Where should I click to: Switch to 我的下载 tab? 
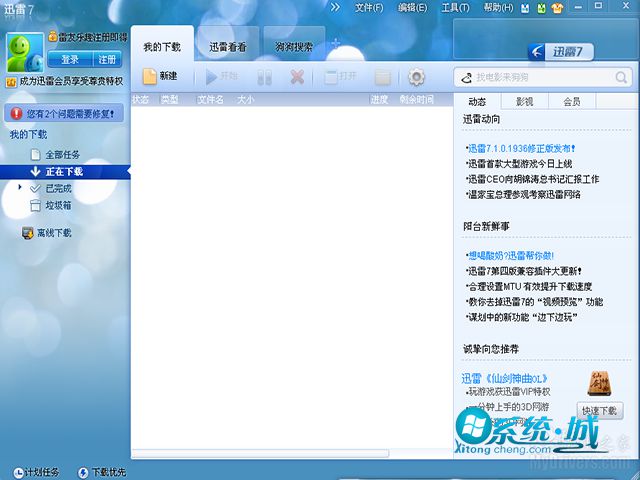(162, 47)
